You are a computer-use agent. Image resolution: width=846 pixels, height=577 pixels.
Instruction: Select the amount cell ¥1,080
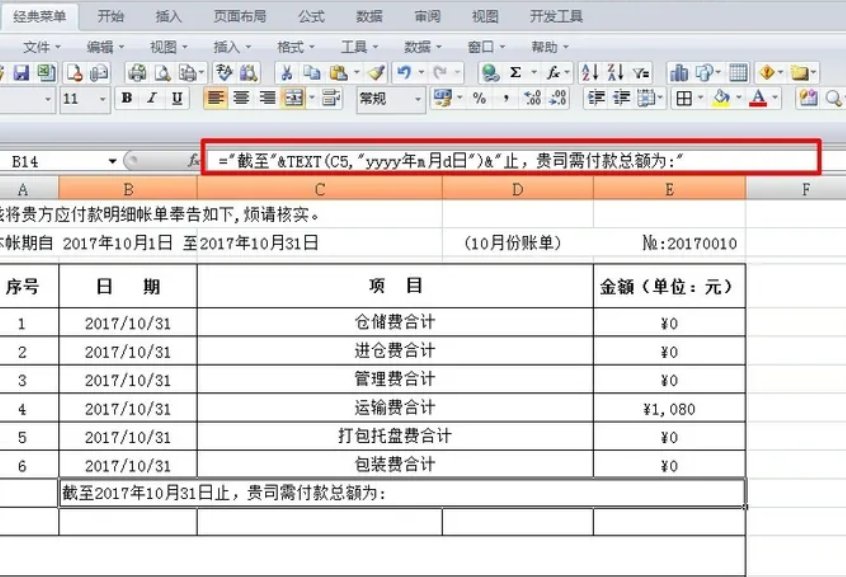tap(669, 409)
